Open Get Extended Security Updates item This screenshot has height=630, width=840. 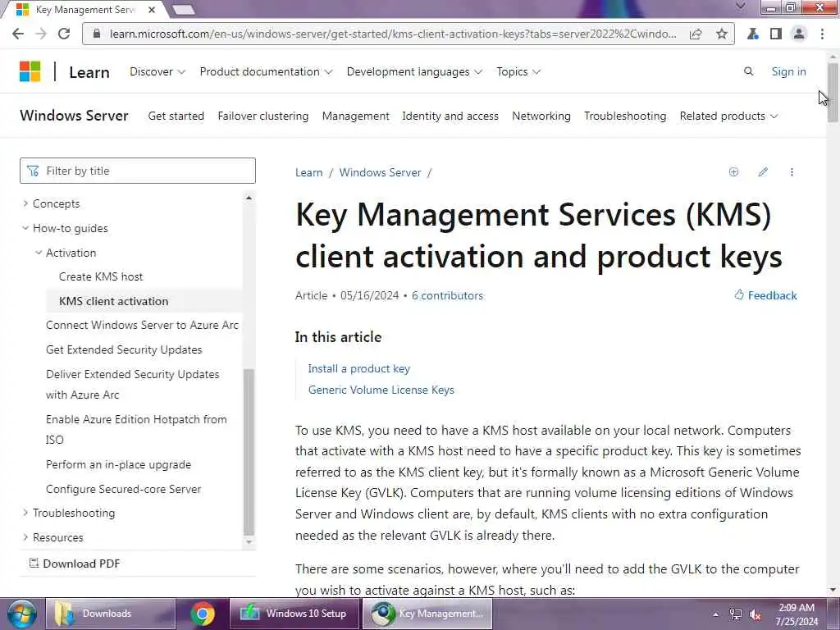[124, 349]
